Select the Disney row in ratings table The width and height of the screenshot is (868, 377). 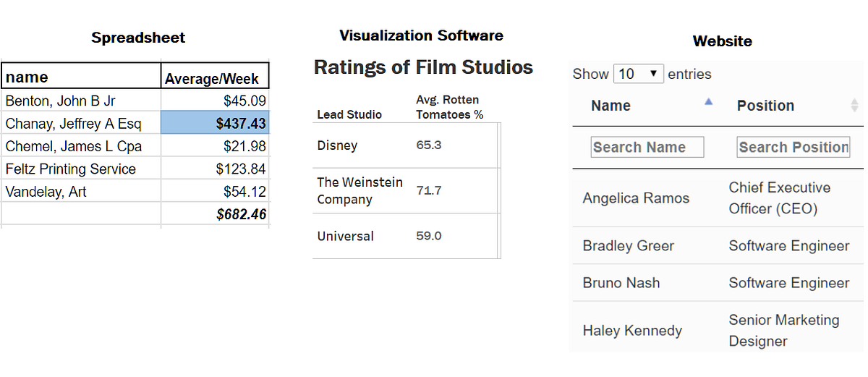[x=406, y=145]
